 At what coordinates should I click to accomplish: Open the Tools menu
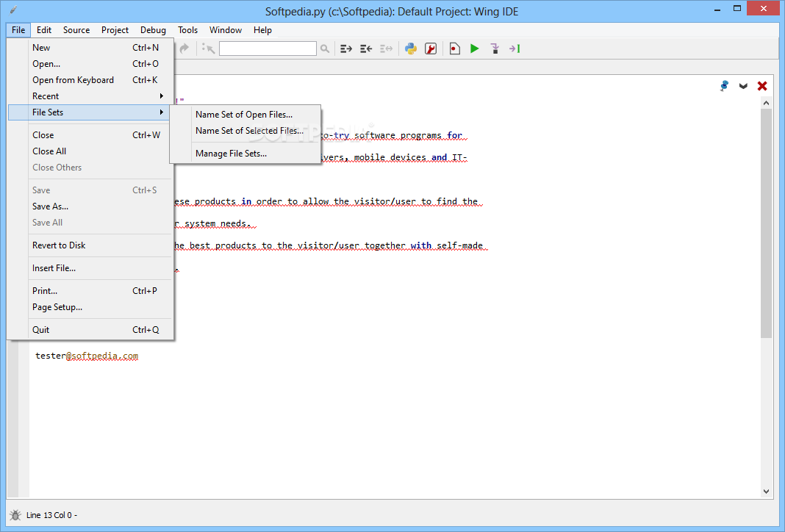point(187,30)
